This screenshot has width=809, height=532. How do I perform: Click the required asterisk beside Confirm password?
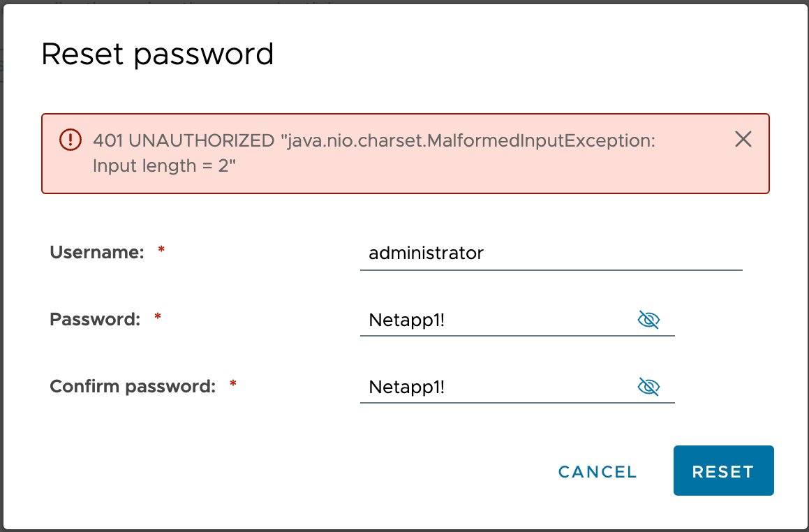(x=233, y=383)
